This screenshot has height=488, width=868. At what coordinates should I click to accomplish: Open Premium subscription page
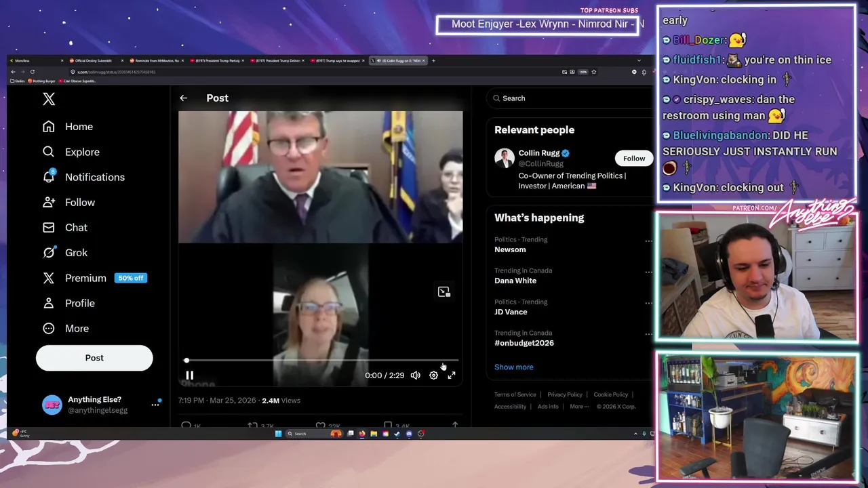click(94, 278)
